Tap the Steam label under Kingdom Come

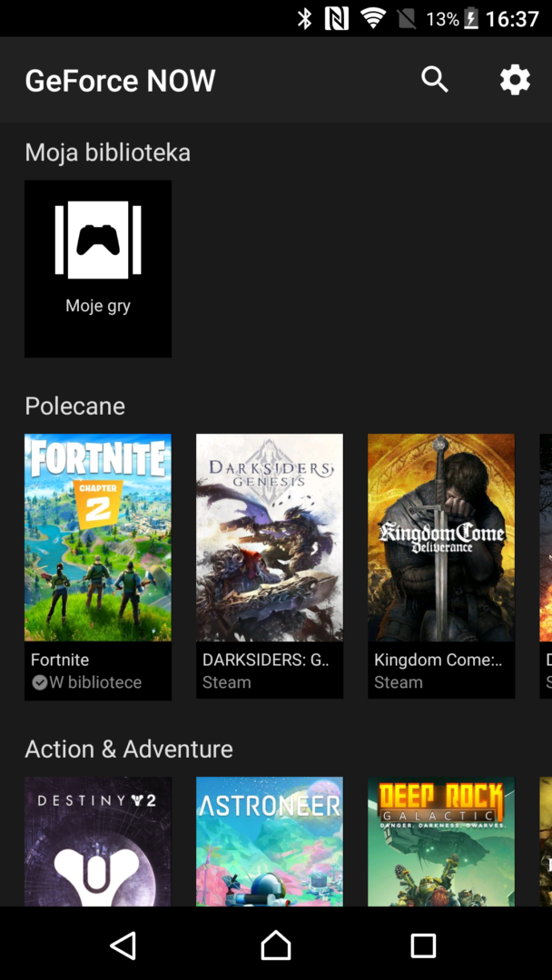399,682
